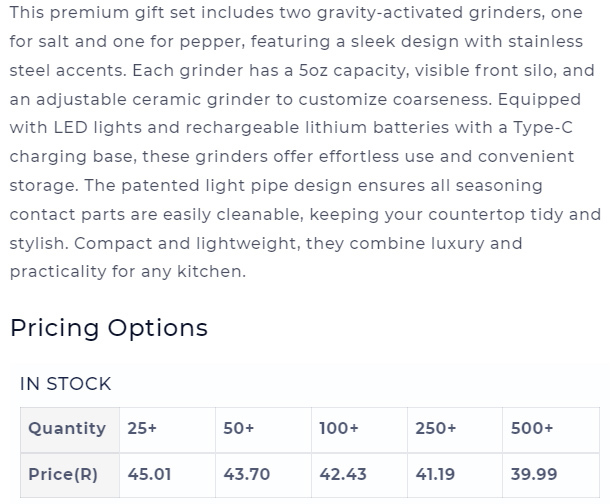
Task: Click the Pricing Options heading
Action: point(109,328)
